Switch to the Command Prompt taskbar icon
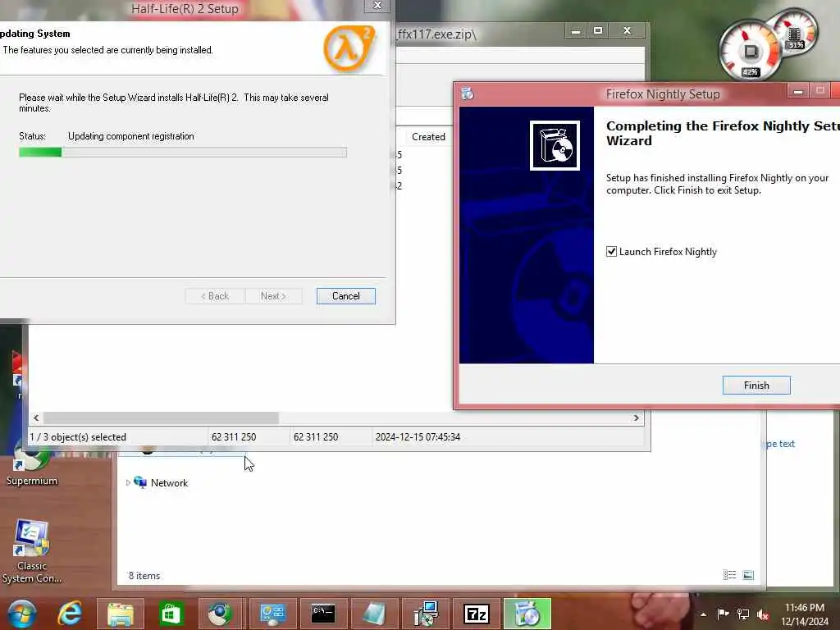 tap(323, 614)
